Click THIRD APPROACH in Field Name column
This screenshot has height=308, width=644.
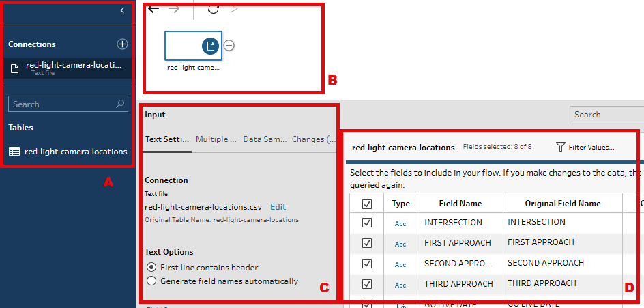458,283
